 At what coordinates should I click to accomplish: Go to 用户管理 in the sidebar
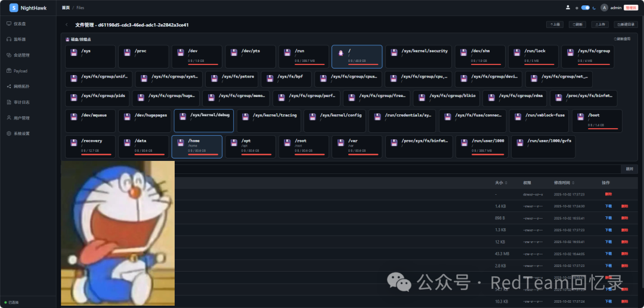(x=21, y=118)
